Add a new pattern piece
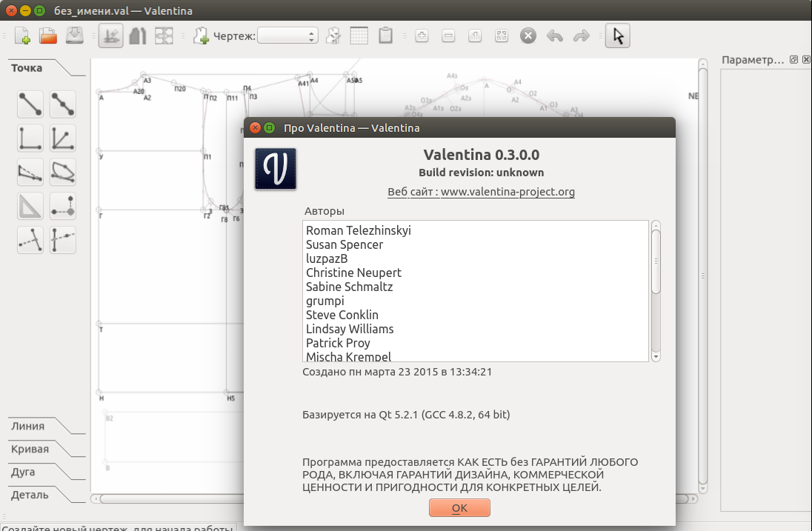The image size is (812, 531). (x=201, y=36)
